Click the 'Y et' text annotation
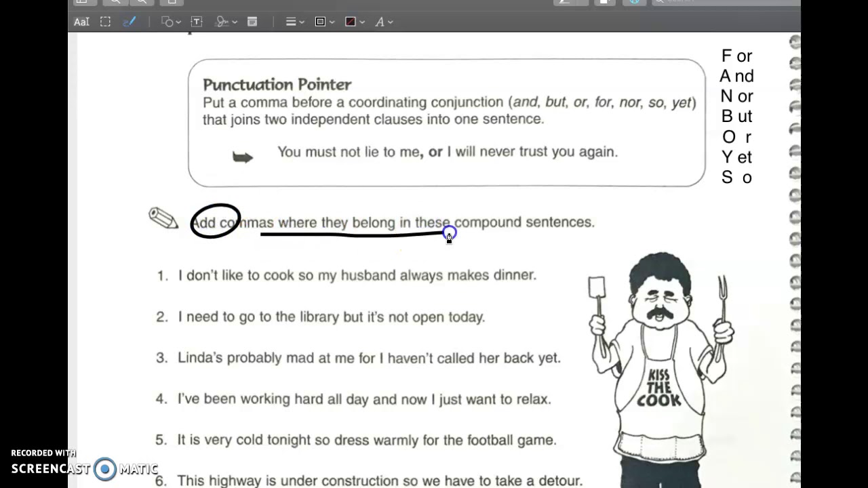 click(736, 157)
